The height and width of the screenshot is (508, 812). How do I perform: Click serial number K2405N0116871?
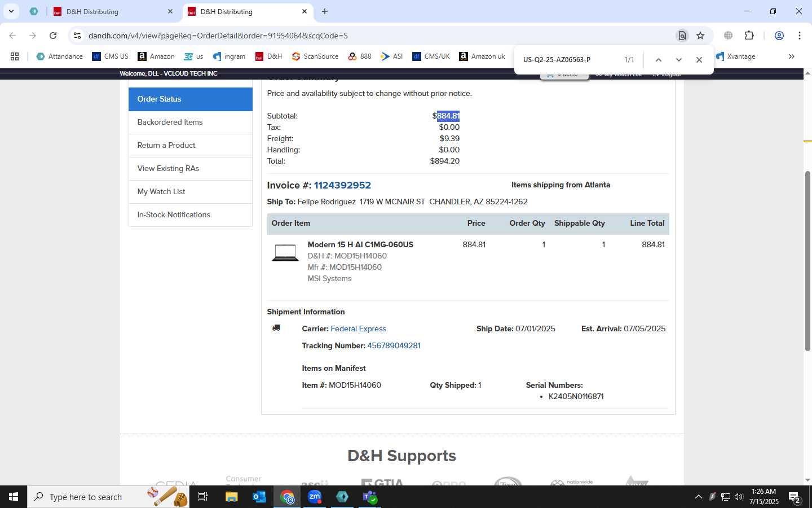coord(576,396)
